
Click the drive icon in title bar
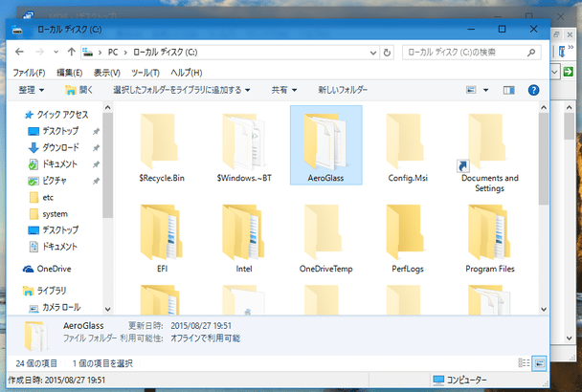(x=17, y=30)
